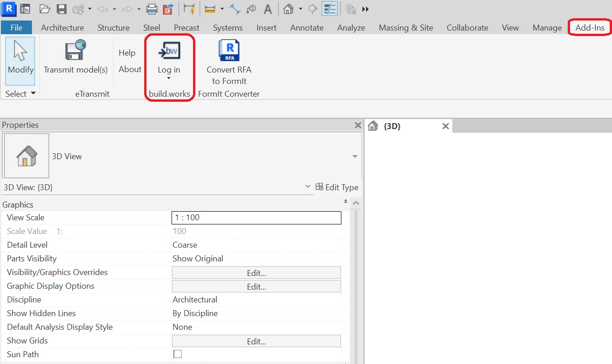Click the Measure ruler icon
This screenshot has height=364, width=612.
pos(210,9)
